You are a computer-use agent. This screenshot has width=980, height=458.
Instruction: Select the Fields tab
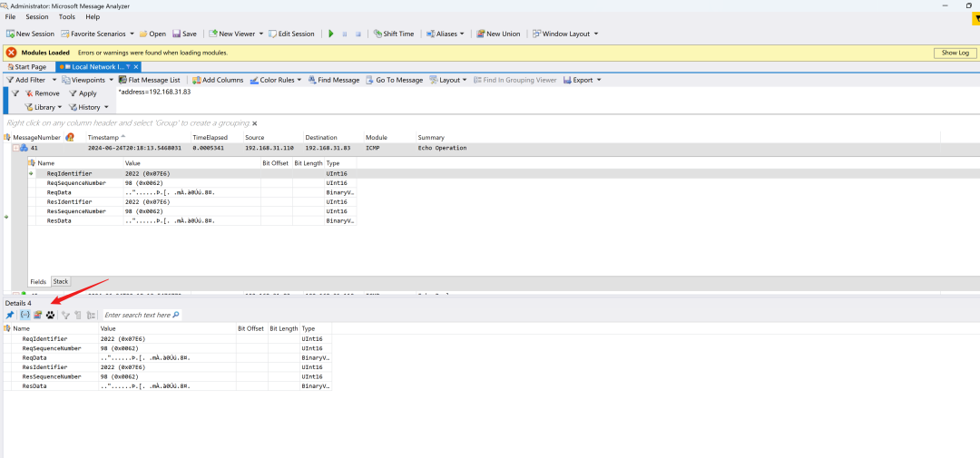pyautogui.click(x=39, y=282)
